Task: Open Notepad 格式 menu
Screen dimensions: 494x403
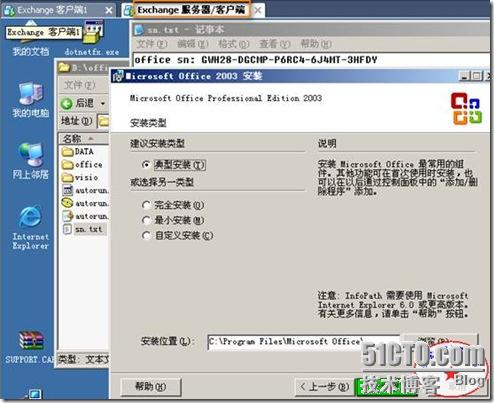Action: click(x=233, y=44)
